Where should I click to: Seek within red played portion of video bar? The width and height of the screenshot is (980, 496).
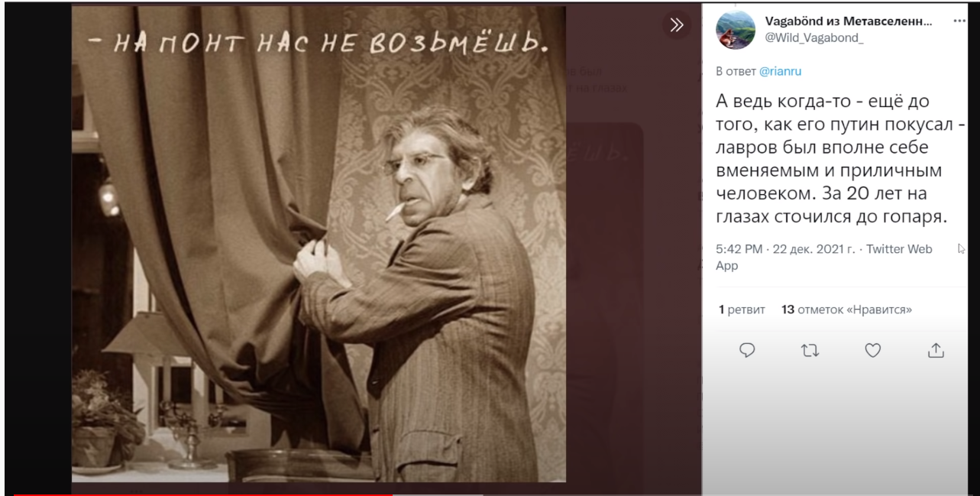[202, 494]
